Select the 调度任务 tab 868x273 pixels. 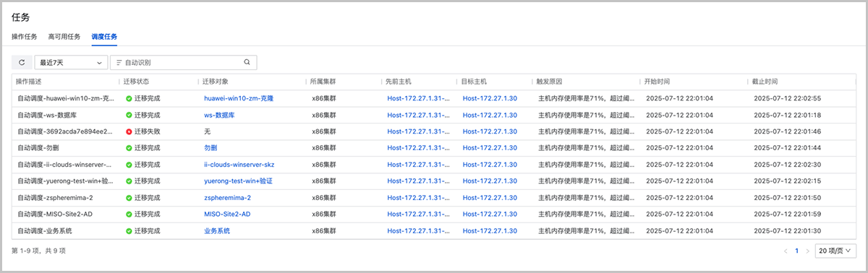pos(104,36)
